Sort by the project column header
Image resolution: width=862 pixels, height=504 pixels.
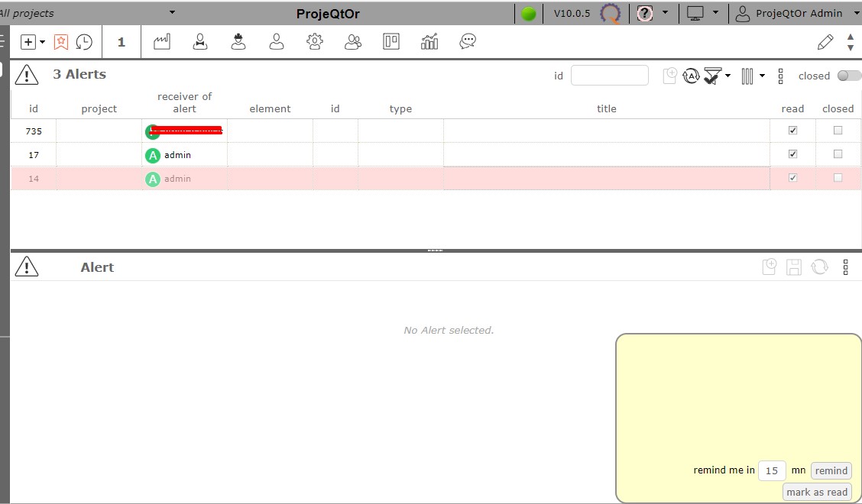[x=99, y=108]
